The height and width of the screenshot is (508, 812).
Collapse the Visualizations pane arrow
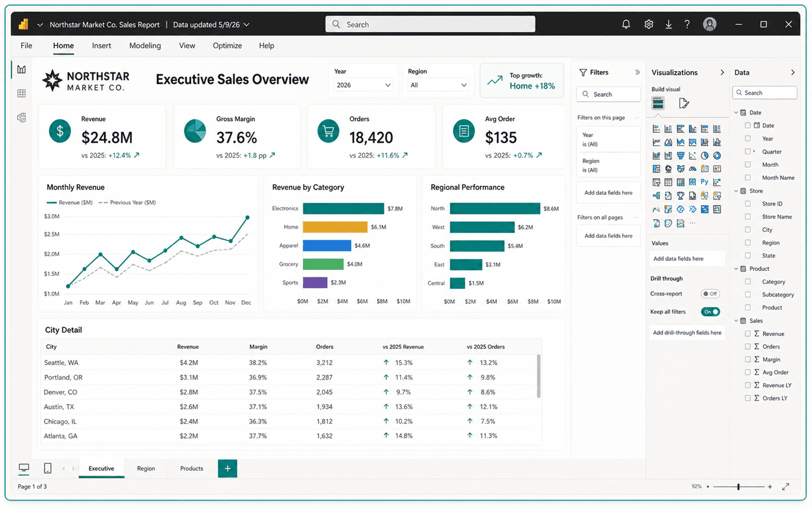[722, 73]
